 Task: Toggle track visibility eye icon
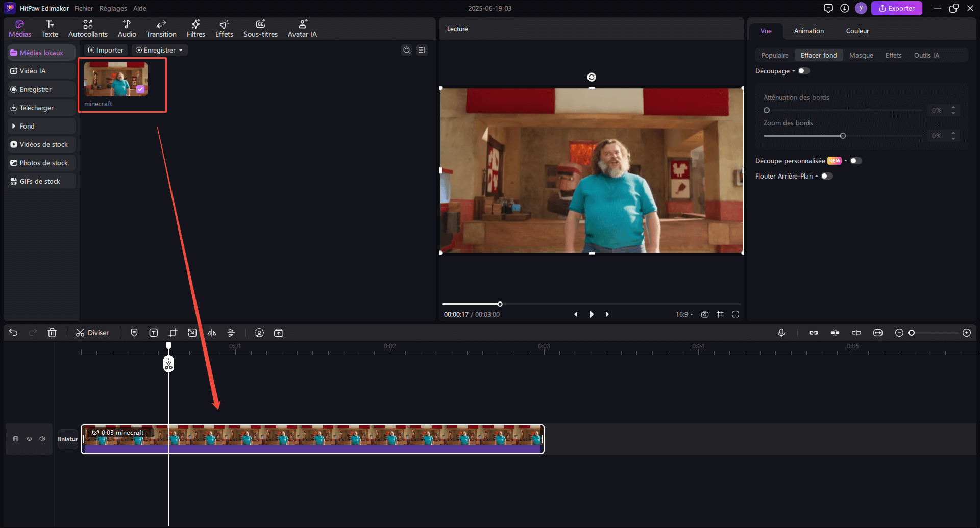point(29,439)
